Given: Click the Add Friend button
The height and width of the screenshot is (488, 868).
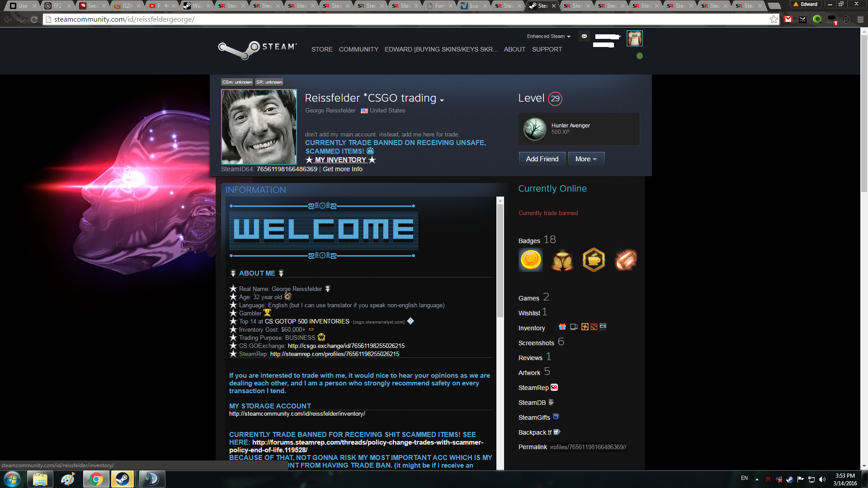Looking at the screenshot, I should 542,159.
